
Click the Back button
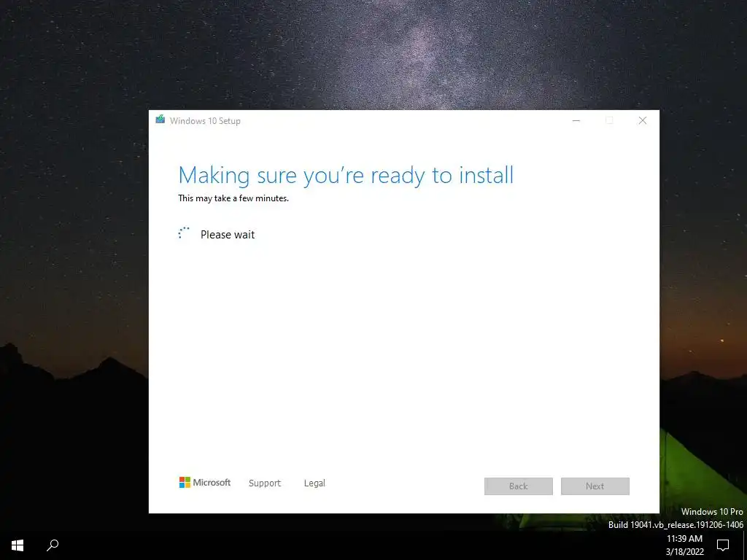pos(519,486)
